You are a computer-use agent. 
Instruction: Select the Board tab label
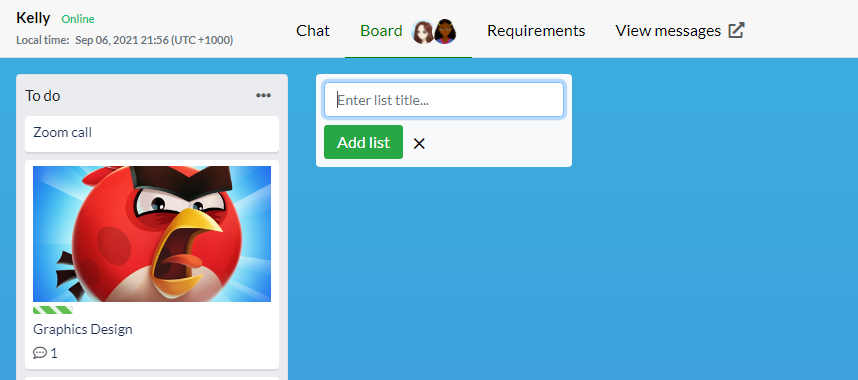coord(381,31)
